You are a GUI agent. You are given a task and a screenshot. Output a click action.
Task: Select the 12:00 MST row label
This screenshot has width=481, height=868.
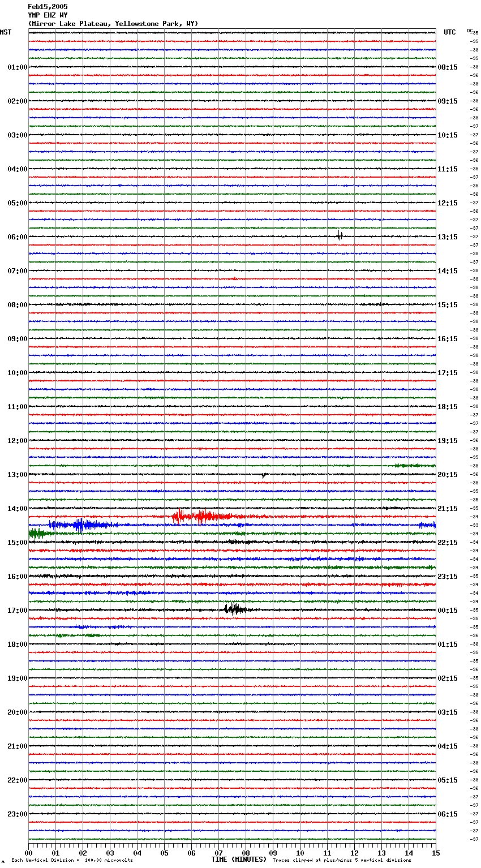click(x=18, y=441)
